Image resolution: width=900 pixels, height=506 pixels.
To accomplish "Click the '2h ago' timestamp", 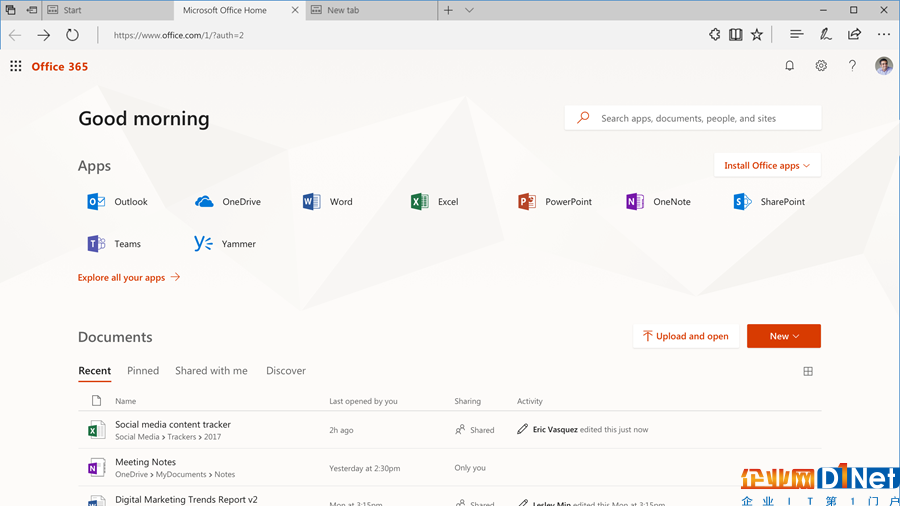I will (x=341, y=430).
